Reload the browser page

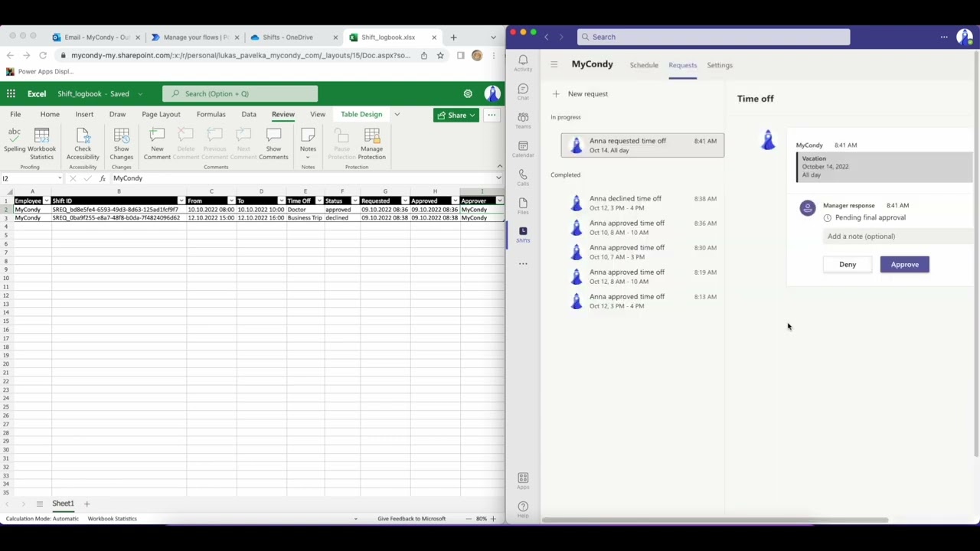[43, 55]
